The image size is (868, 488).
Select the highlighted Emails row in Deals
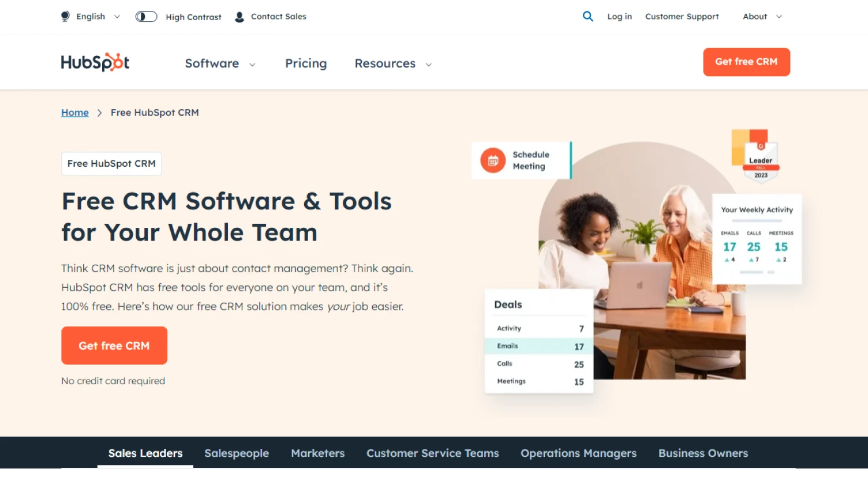pos(538,346)
